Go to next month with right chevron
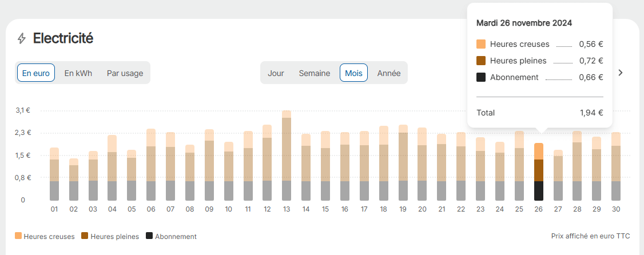 tap(620, 73)
